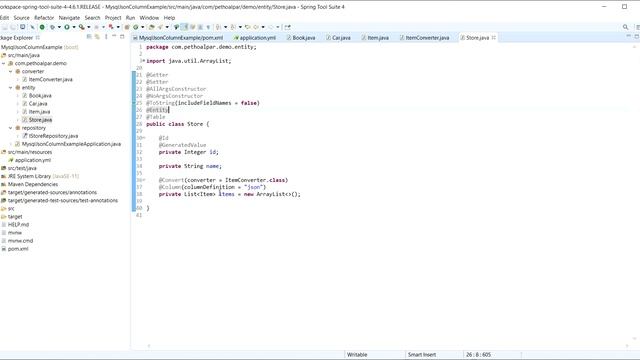
Task: Click the Debug bug icon in toolbar
Action: click(x=52, y=27)
